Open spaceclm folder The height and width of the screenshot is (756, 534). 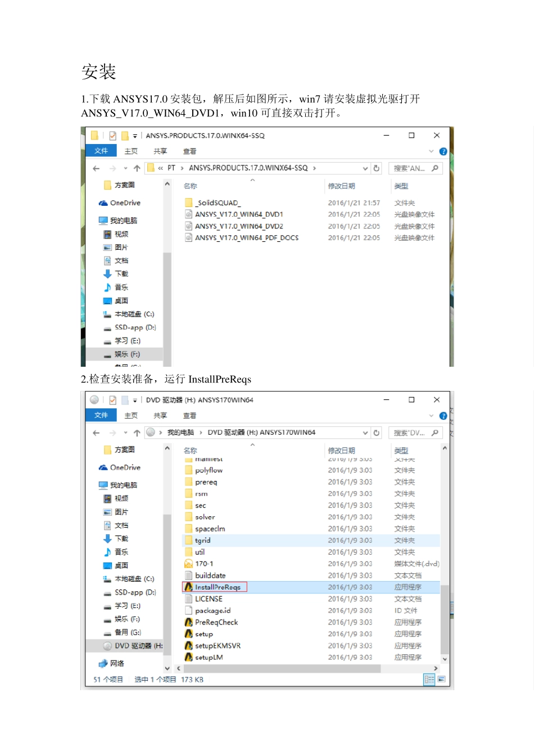pos(205,529)
